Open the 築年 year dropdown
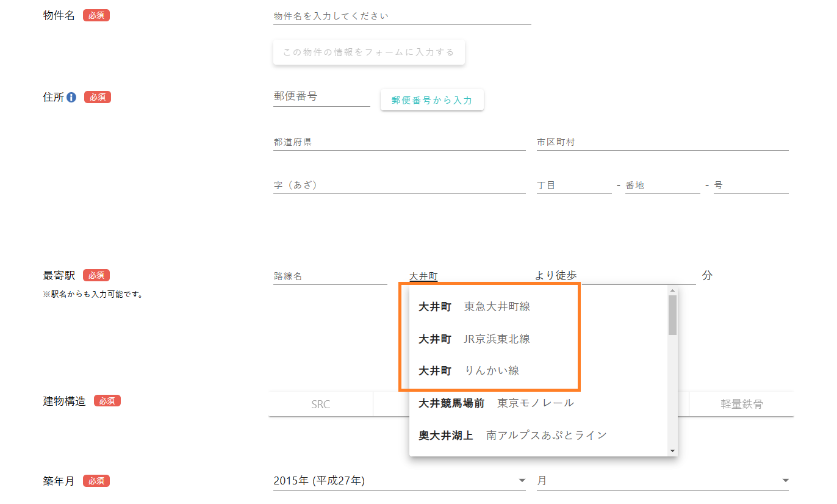The width and height of the screenshot is (837, 504). tap(399, 481)
